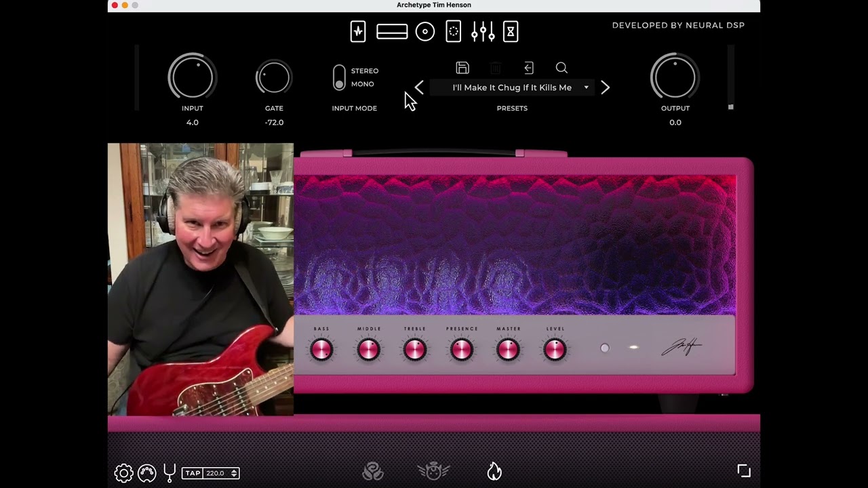Search presets with the magnifier icon
868x488 pixels.
pyautogui.click(x=561, y=68)
